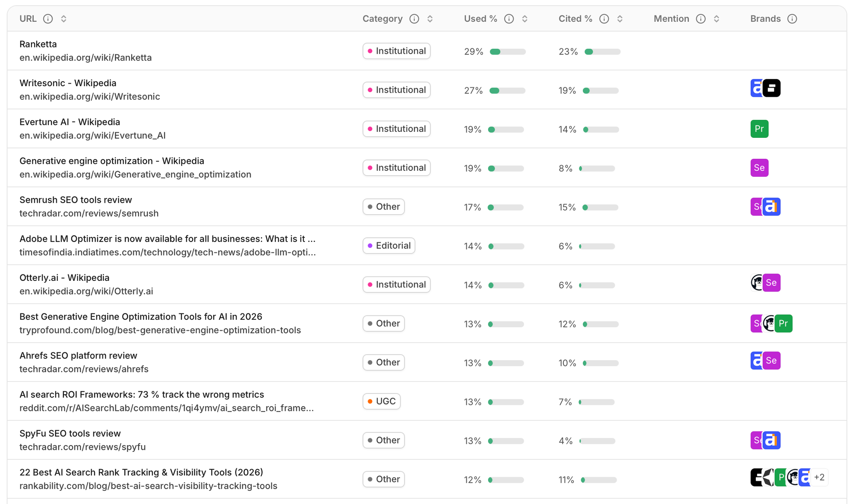Click en.wikipedia.org/wiki/Evertune_AI URL text
854x504 pixels.
coord(93,136)
